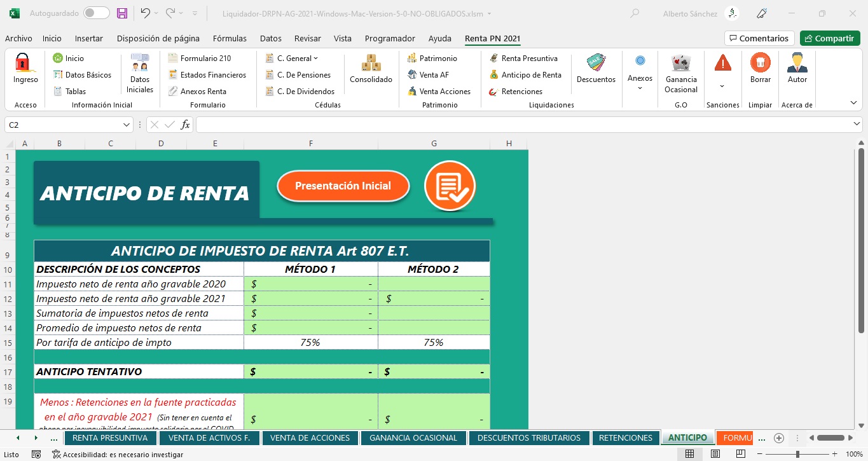The image size is (868, 461).
Task: Open Venta Acciones
Action: click(439, 91)
